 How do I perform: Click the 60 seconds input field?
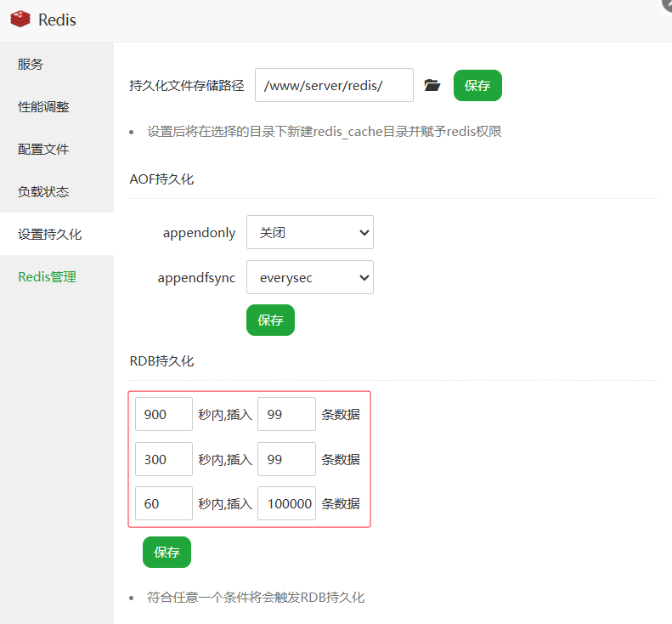[x=163, y=503]
